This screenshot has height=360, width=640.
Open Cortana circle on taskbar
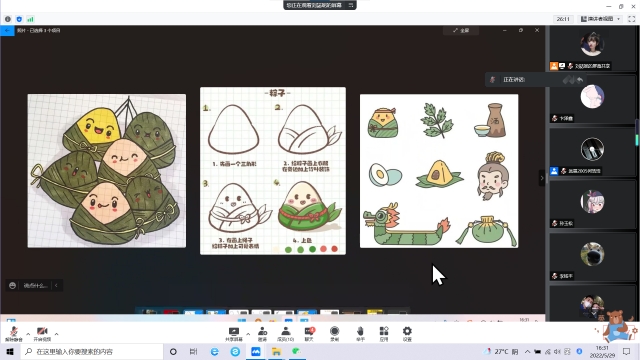(173, 351)
